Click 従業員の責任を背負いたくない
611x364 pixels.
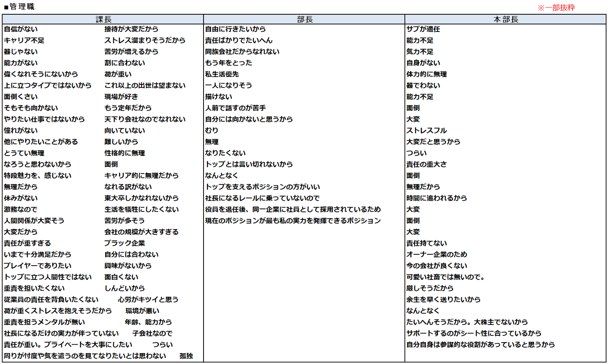[x=51, y=299]
